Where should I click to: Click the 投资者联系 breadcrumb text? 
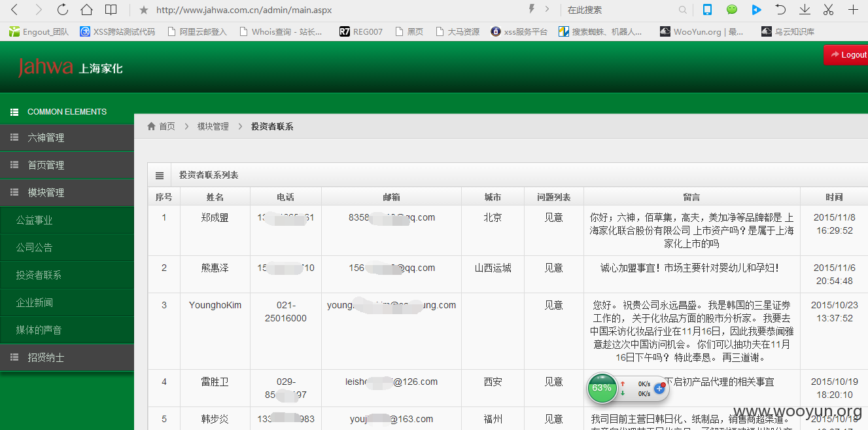pyautogui.click(x=272, y=126)
